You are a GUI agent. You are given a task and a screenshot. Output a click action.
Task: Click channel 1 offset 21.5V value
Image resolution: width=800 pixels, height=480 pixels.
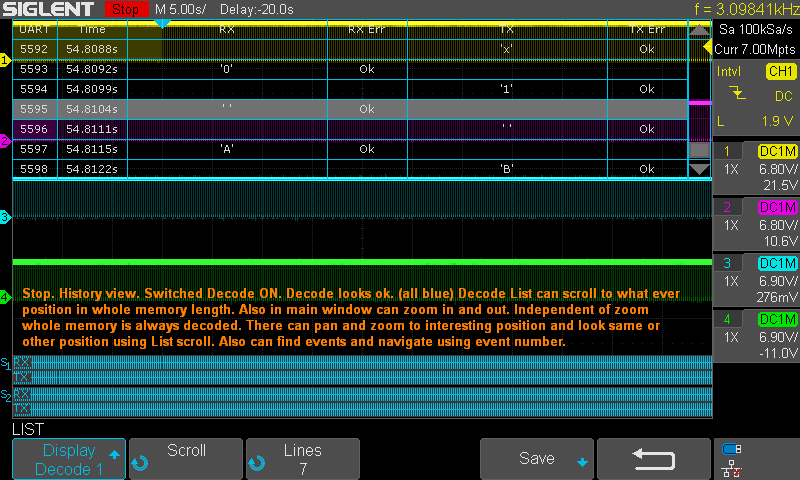click(780, 185)
